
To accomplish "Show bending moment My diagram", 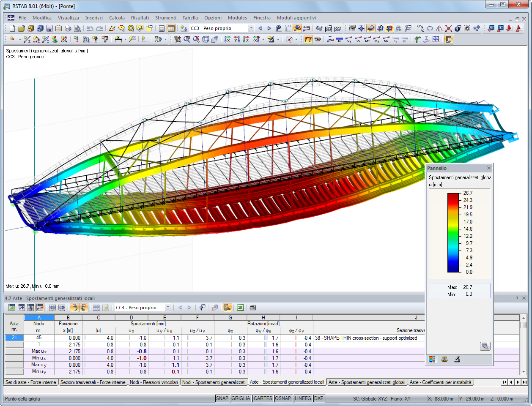I will (377, 39).
